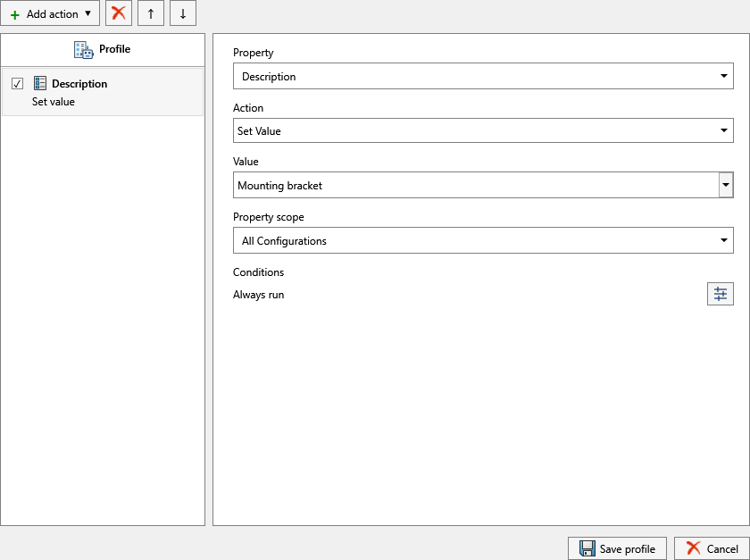Viewport: 750px width, 560px height.
Task: Expand the Value combo box arrow
Action: coord(726,185)
